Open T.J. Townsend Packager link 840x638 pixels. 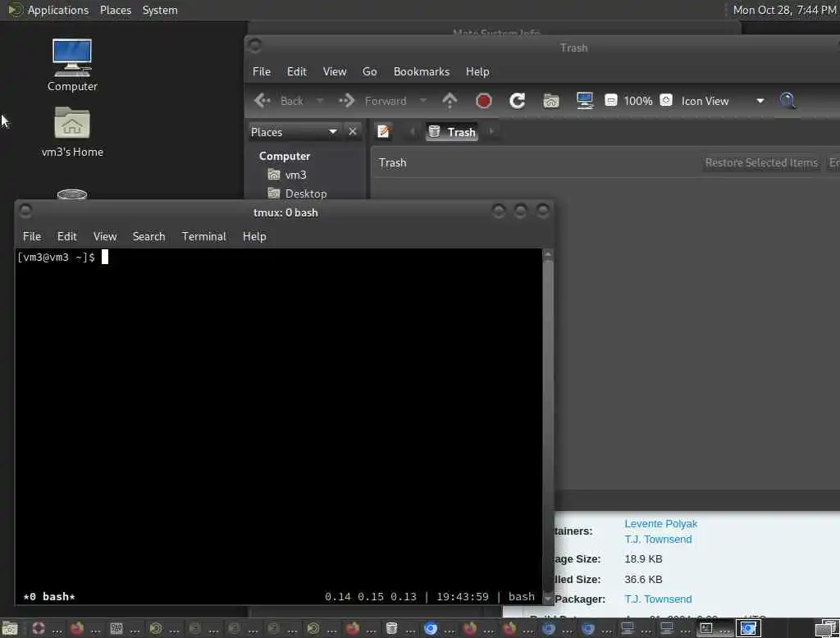pyautogui.click(x=658, y=599)
